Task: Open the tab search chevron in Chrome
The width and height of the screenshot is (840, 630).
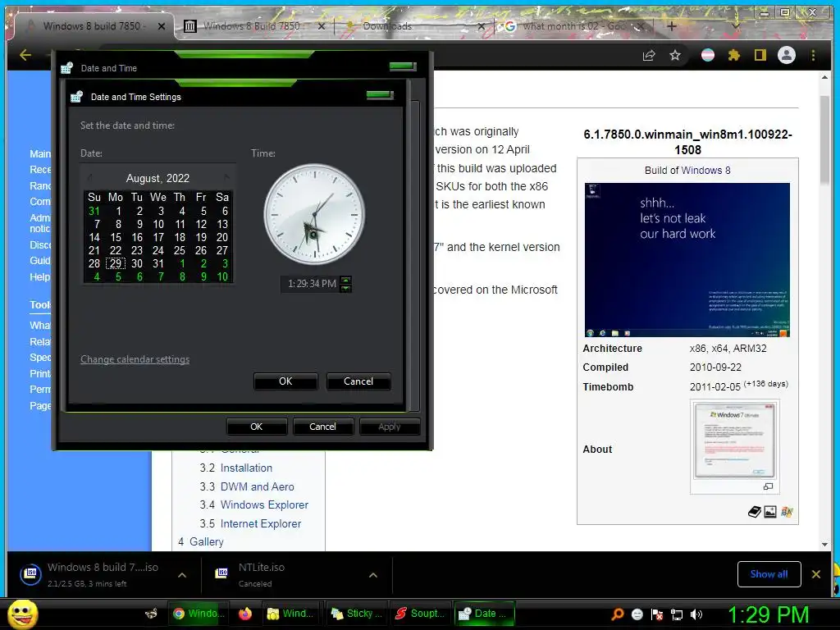Action: click(736, 25)
